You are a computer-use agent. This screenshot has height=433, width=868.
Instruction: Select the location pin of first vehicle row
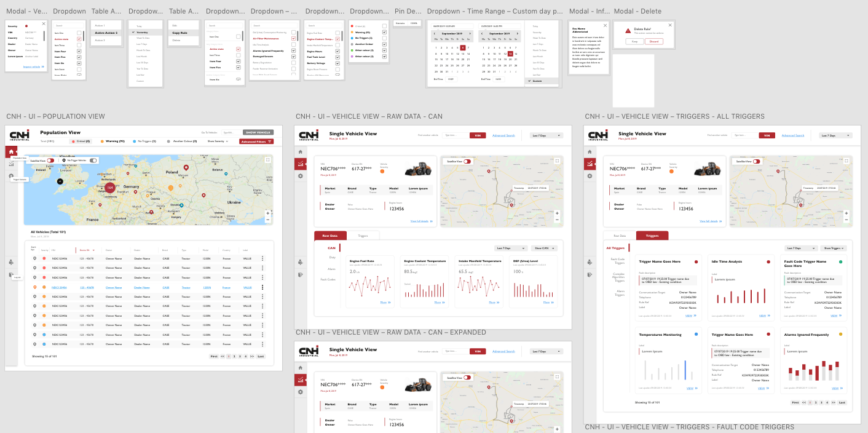coord(35,258)
